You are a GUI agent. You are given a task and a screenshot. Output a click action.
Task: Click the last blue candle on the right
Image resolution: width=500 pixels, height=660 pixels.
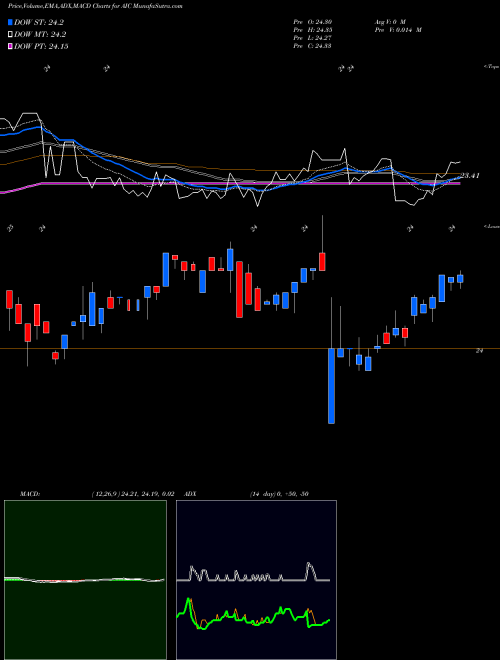click(x=460, y=279)
